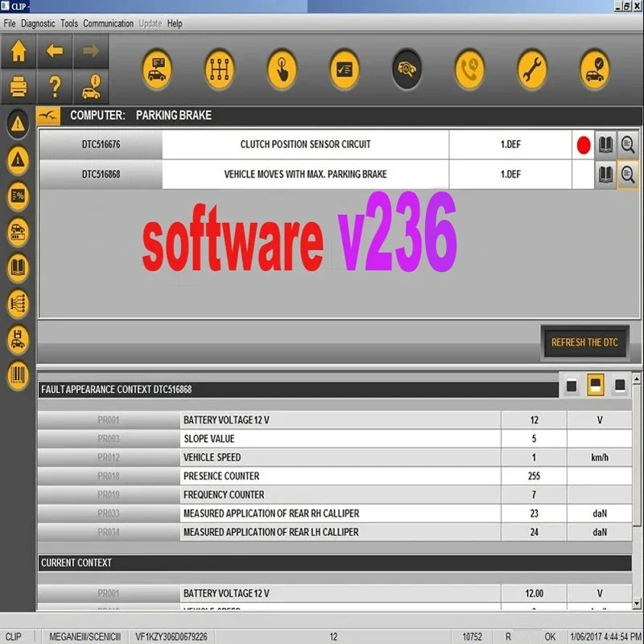Select the first panel layout toggle

pyautogui.click(x=571, y=386)
